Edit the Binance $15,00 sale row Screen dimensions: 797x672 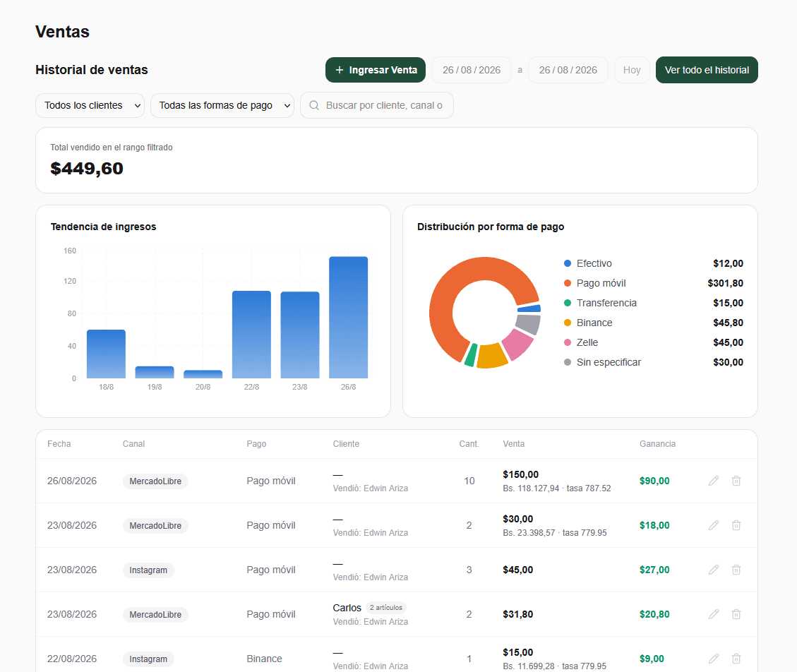tap(714, 659)
